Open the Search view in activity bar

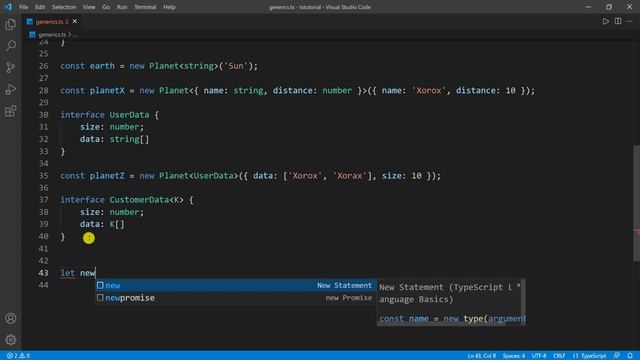[11, 45]
